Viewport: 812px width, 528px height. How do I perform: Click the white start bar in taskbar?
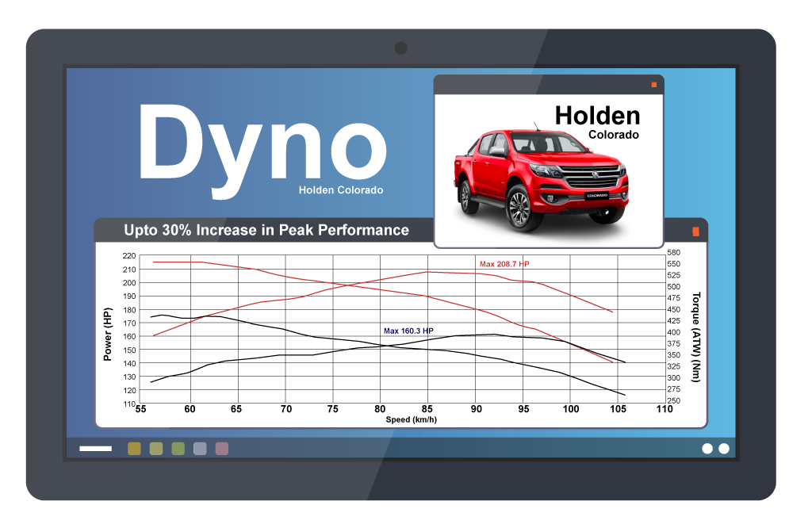pyautogui.click(x=95, y=449)
